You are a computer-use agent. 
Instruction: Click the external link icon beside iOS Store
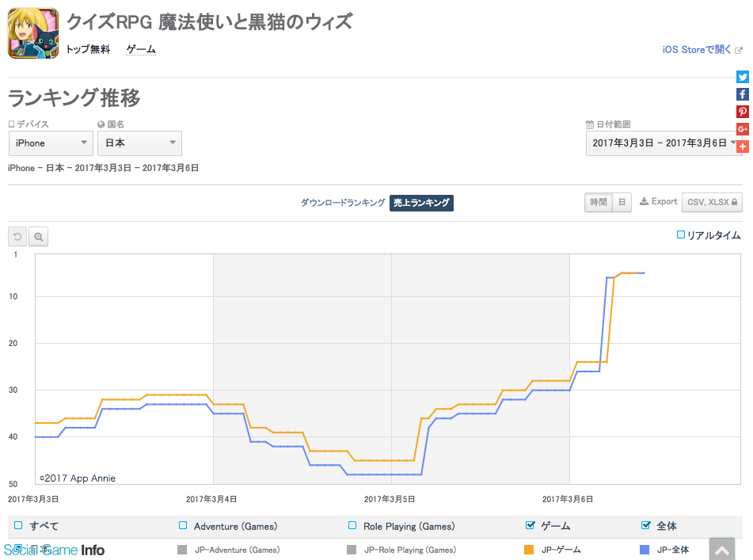(x=739, y=50)
